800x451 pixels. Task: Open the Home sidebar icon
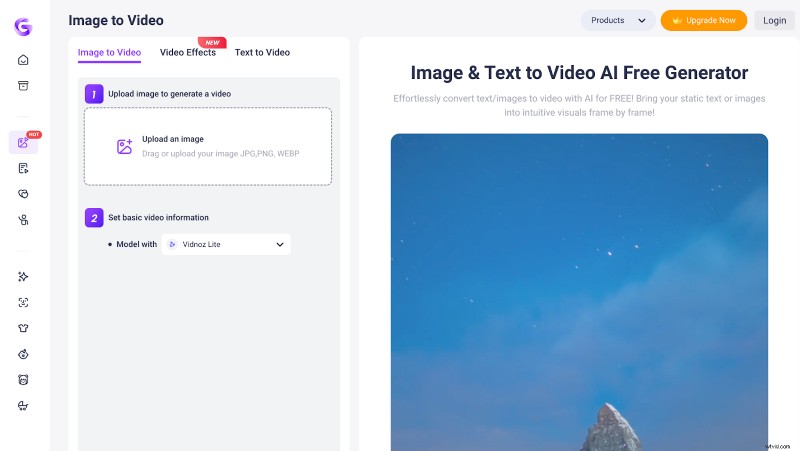pyautogui.click(x=23, y=60)
